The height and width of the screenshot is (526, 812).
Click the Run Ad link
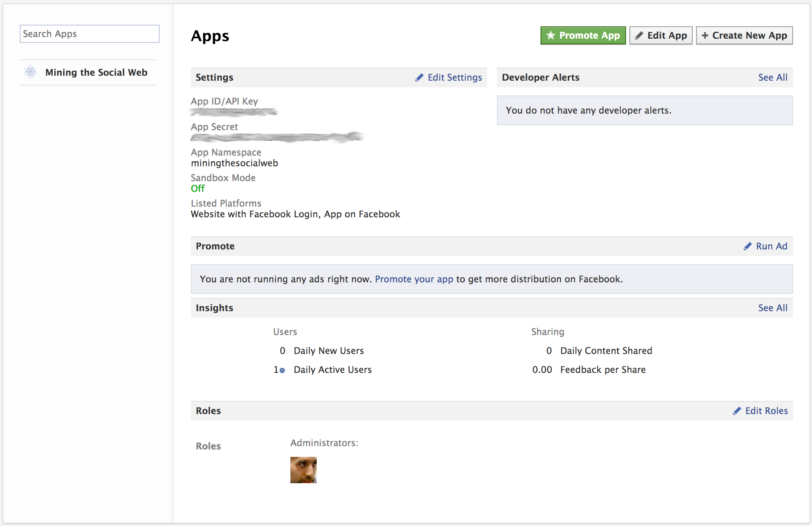click(771, 246)
